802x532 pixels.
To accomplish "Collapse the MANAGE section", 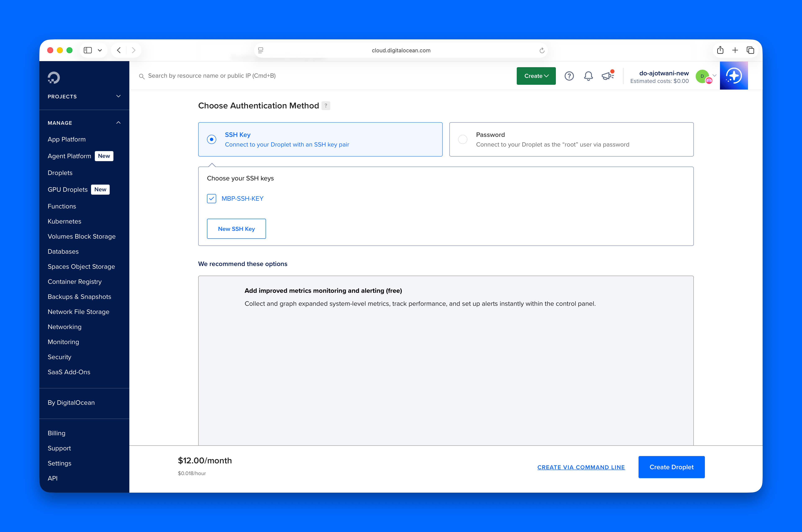I will coord(118,122).
